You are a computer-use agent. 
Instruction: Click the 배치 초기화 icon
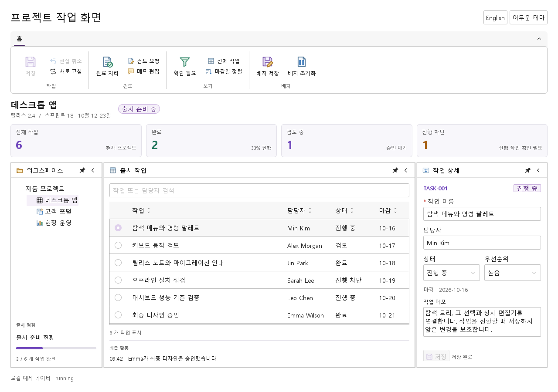302,62
